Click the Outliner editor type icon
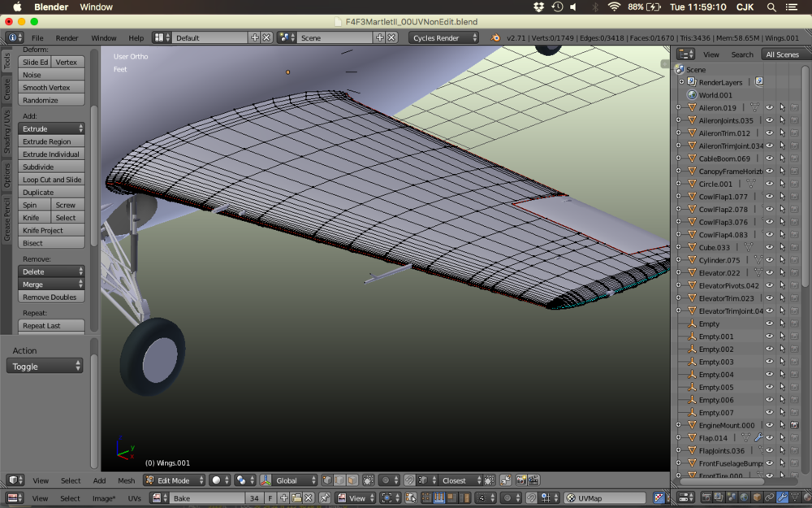The width and height of the screenshot is (812, 508). pos(685,54)
